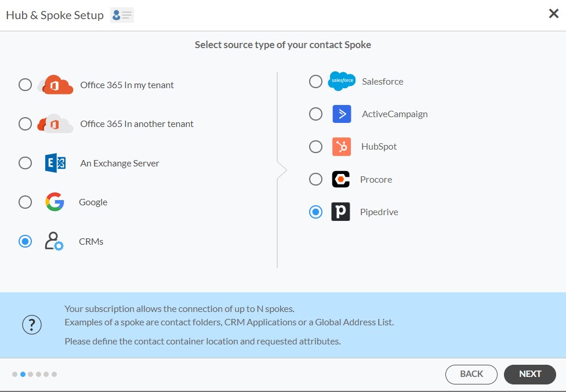Click the contact card icon beside the title
The image size is (566, 392).
pyautogui.click(x=122, y=15)
